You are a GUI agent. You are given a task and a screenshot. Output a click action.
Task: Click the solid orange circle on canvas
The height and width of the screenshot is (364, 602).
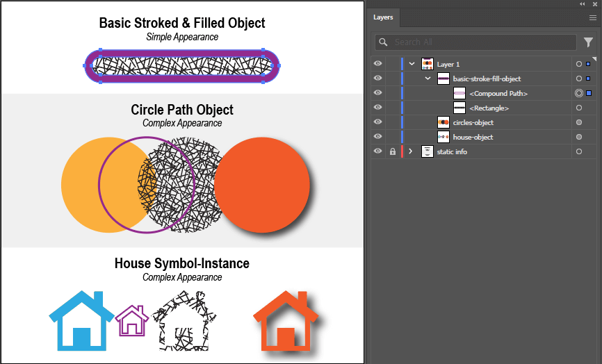[261, 185]
